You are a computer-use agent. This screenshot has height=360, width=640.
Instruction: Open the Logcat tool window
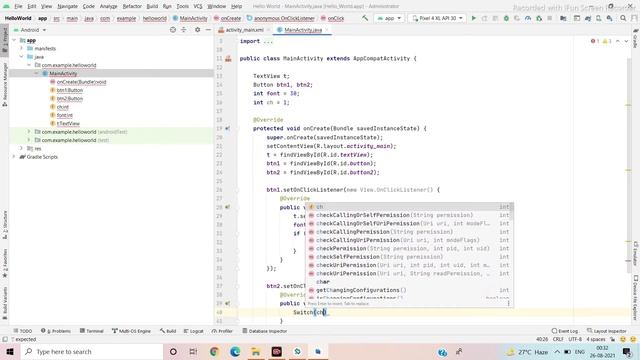pyautogui.click(x=193, y=331)
